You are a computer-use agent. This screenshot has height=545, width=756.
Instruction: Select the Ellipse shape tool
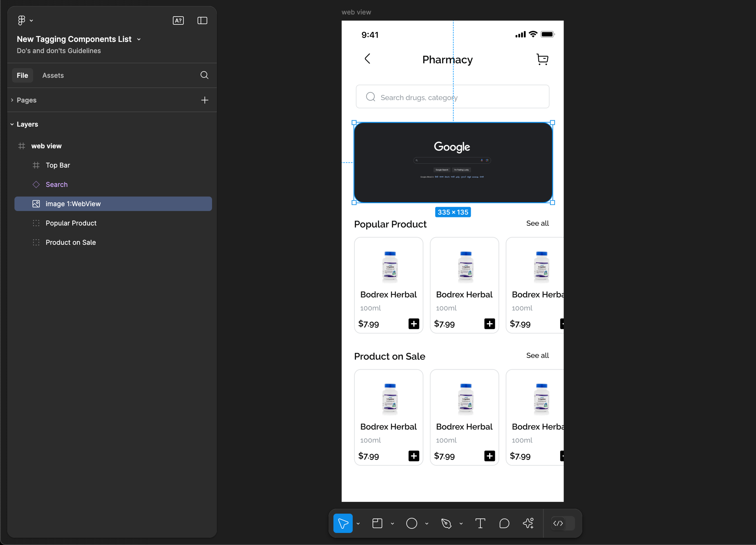point(412,523)
